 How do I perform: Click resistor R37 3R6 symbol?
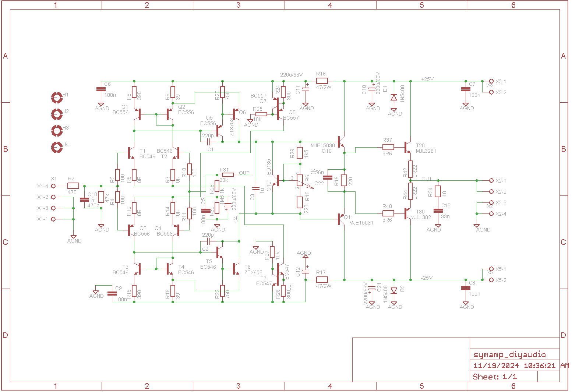point(388,147)
